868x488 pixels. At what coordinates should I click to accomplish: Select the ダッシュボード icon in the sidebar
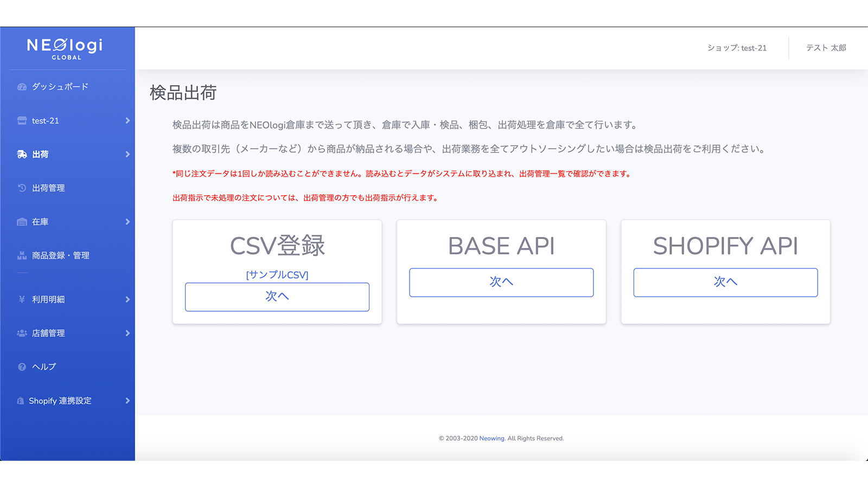21,87
